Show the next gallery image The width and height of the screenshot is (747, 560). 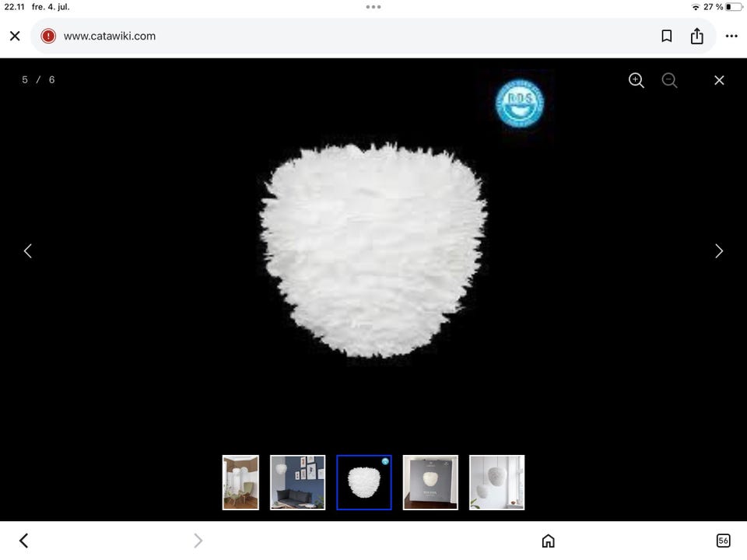pos(719,251)
